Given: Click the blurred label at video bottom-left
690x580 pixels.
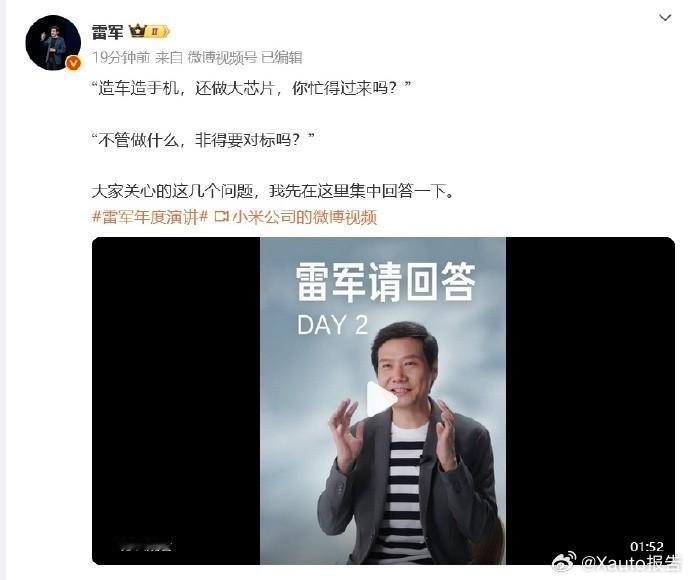Looking at the screenshot, I should click(146, 546).
